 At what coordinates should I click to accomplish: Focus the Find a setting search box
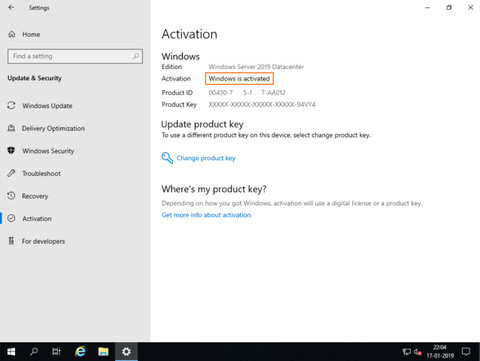[x=75, y=56]
